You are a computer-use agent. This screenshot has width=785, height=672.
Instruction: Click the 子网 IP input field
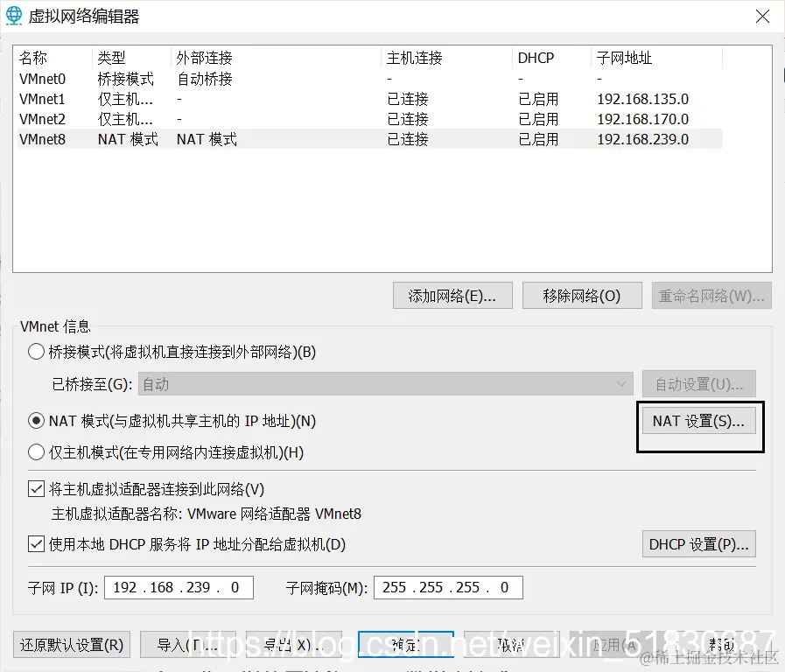coord(179,587)
